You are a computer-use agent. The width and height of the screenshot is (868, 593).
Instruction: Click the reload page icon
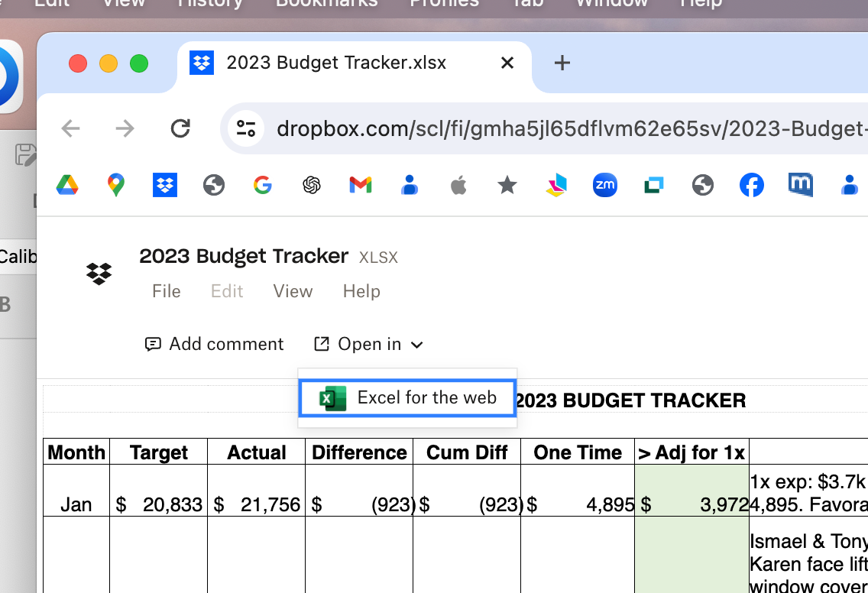point(180,128)
